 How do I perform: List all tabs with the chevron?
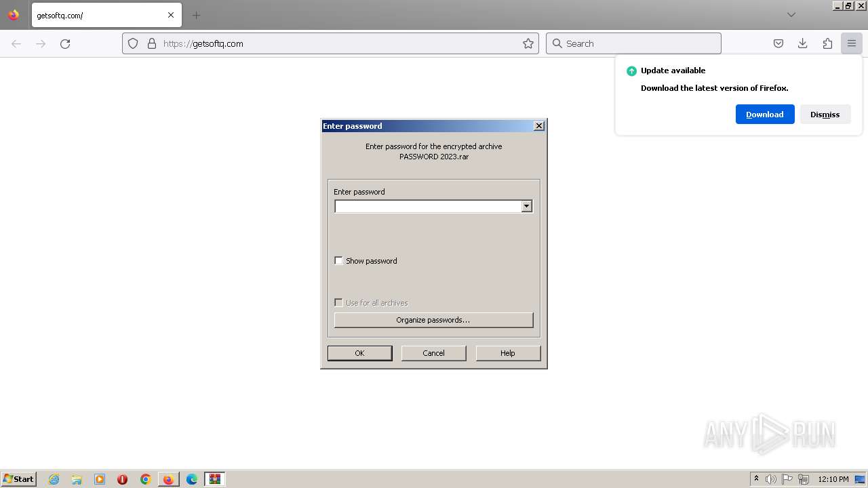coord(791,15)
